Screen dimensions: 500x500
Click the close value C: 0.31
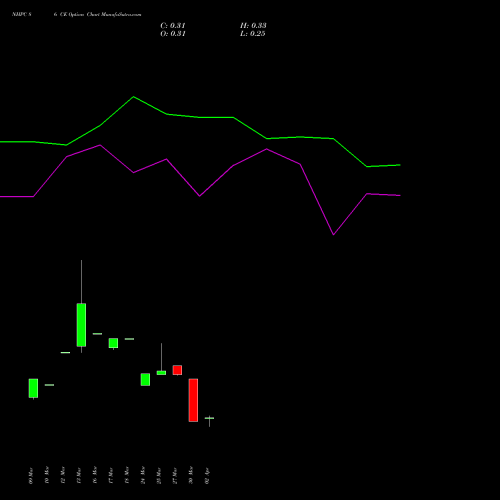click(173, 26)
